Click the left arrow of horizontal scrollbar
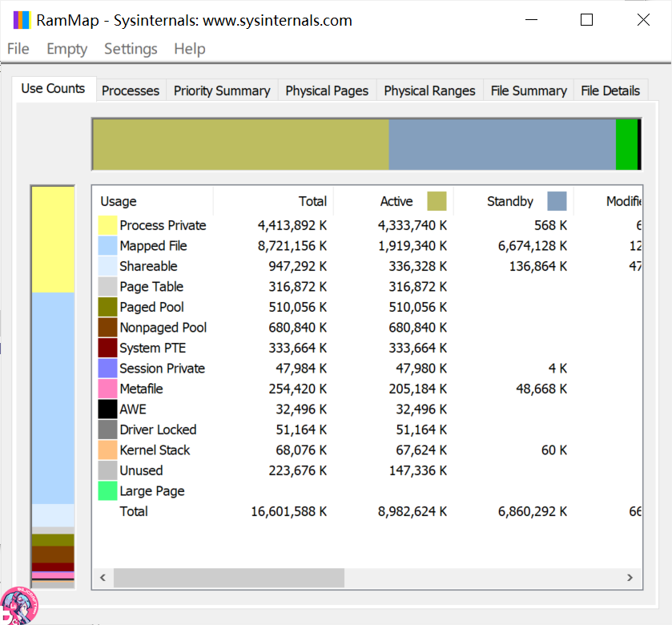The width and height of the screenshot is (672, 625). tap(103, 578)
